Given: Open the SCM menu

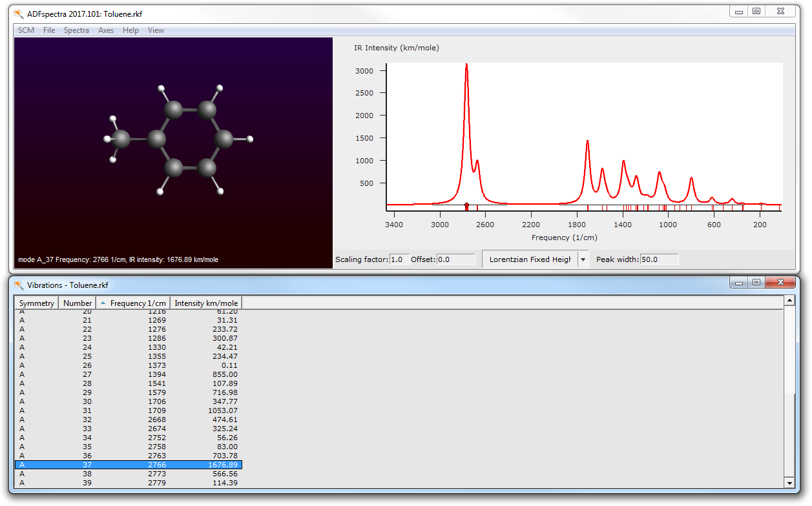Looking at the screenshot, I should 26,30.
